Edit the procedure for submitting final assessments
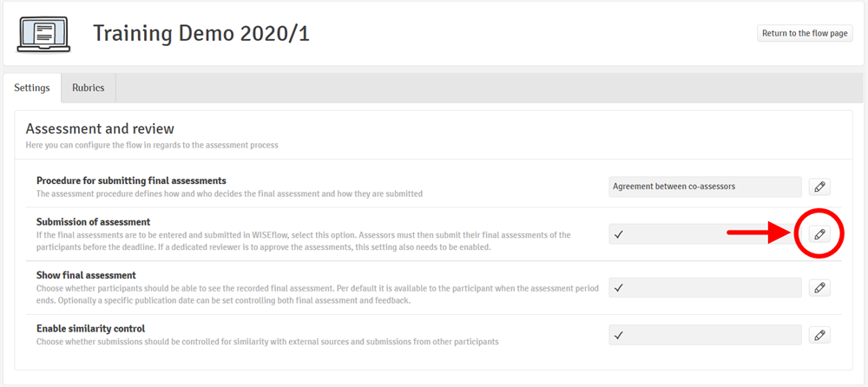 click(x=819, y=187)
